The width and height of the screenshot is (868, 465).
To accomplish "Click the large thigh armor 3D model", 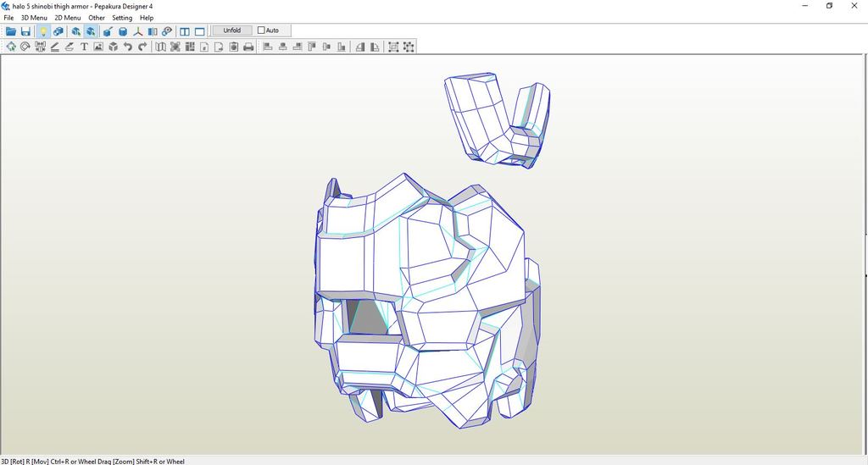I will click(x=426, y=302).
